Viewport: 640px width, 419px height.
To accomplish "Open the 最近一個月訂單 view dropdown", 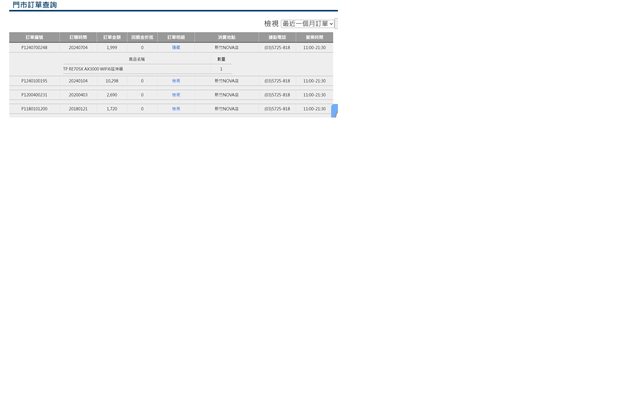I will [x=308, y=23].
